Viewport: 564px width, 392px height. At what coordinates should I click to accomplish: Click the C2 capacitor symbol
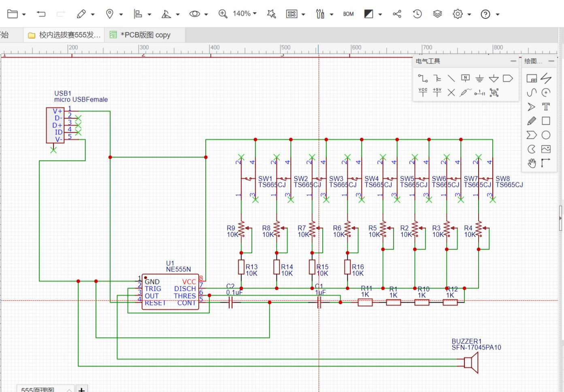coord(230,303)
